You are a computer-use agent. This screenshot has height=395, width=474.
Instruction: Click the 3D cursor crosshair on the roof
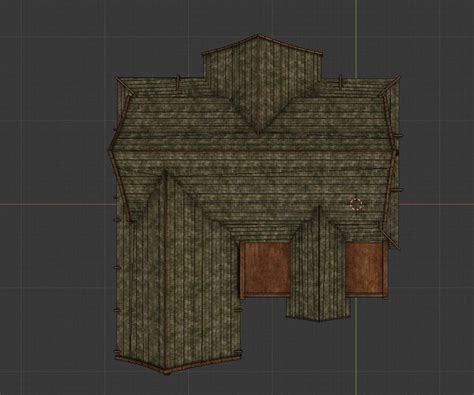[x=356, y=204]
